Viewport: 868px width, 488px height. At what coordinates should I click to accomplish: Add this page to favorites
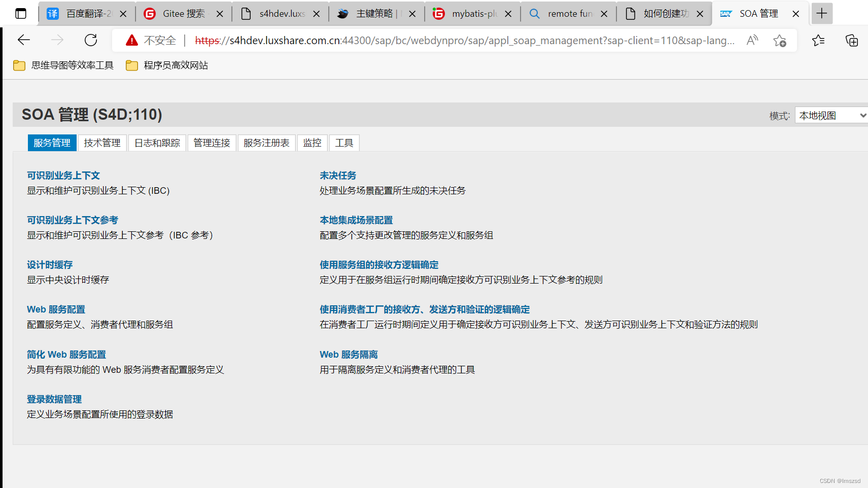[x=780, y=41]
